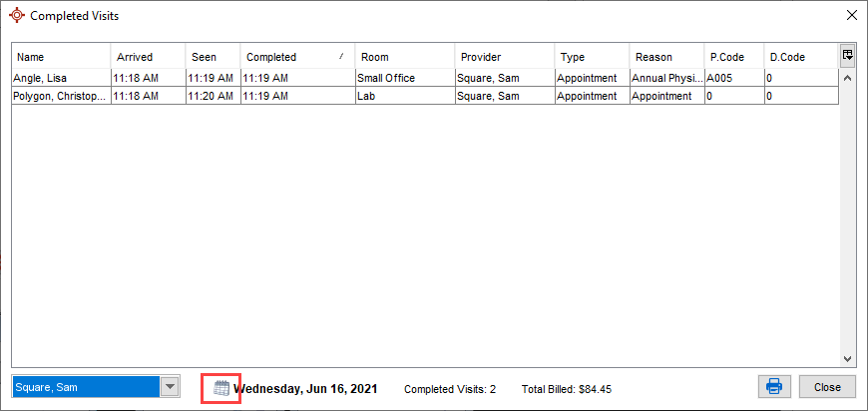Expand the Square, Sam provider dropdown

pos(170,387)
